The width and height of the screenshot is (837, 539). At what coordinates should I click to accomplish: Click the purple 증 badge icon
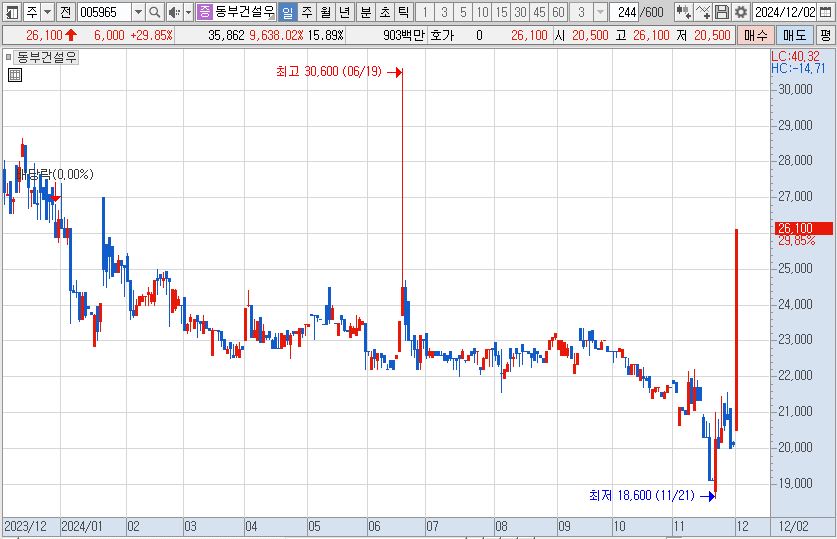click(204, 12)
